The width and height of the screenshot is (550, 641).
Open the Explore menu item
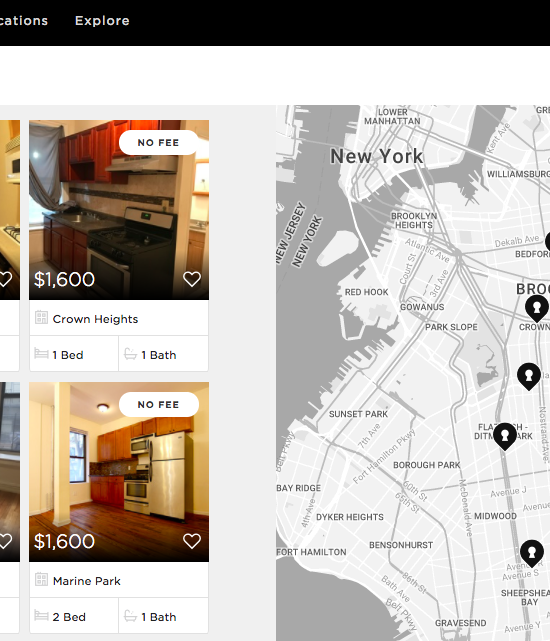(102, 20)
